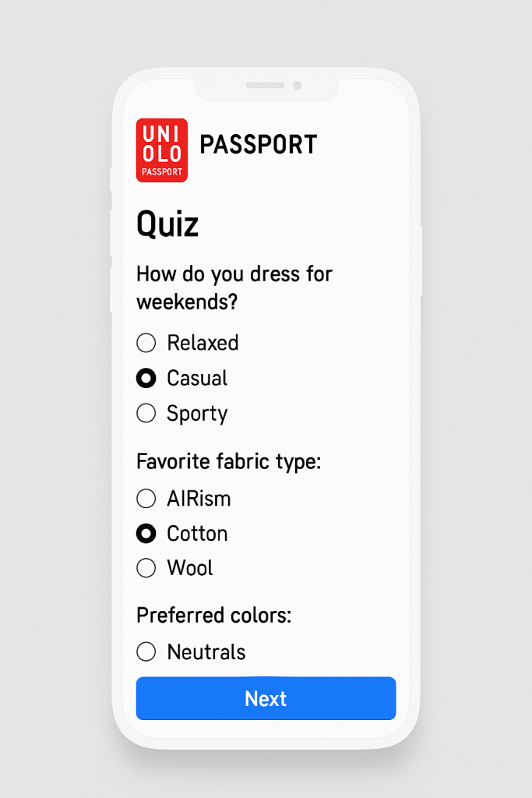The width and height of the screenshot is (532, 798).
Task: Click the selected Cotton radio circle
Action: pyautogui.click(x=146, y=534)
